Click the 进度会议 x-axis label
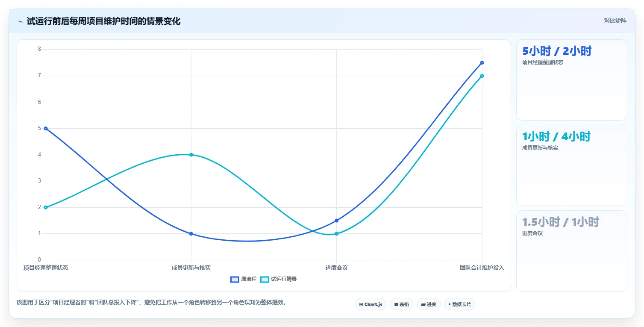This screenshot has height=327, width=644. click(337, 268)
